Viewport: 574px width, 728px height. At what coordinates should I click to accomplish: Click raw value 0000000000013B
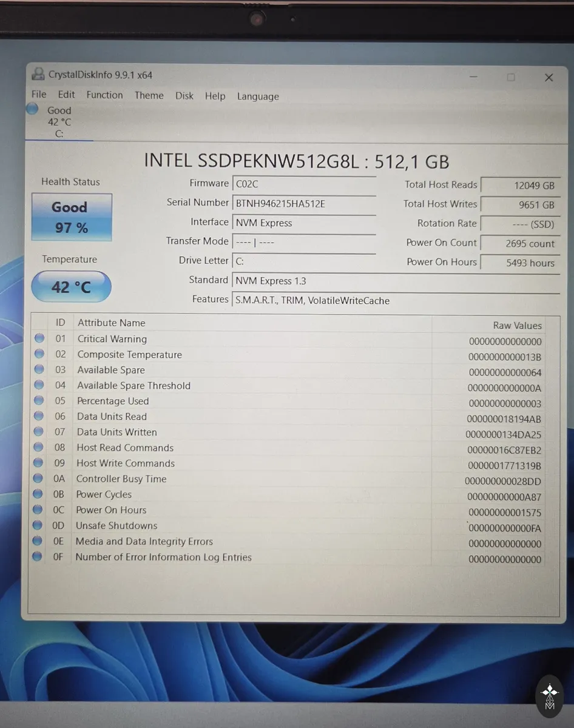[505, 357]
